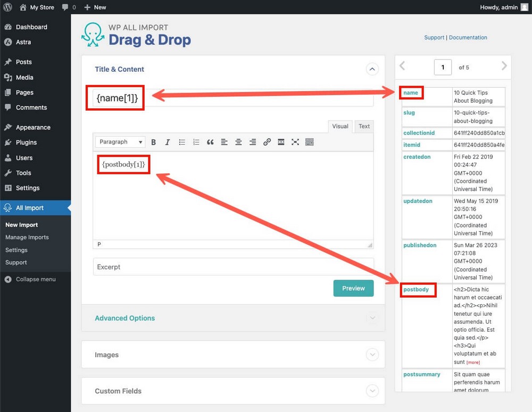Open Paragraph format dropdown

click(120, 142)
